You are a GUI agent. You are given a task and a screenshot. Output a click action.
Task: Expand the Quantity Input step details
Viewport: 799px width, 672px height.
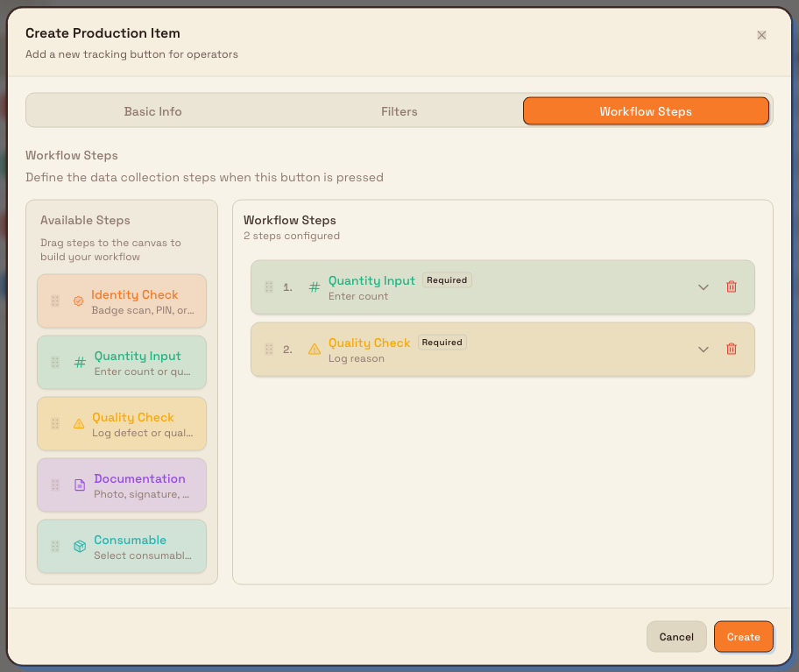pyautogui.click(x=704, y=286)
